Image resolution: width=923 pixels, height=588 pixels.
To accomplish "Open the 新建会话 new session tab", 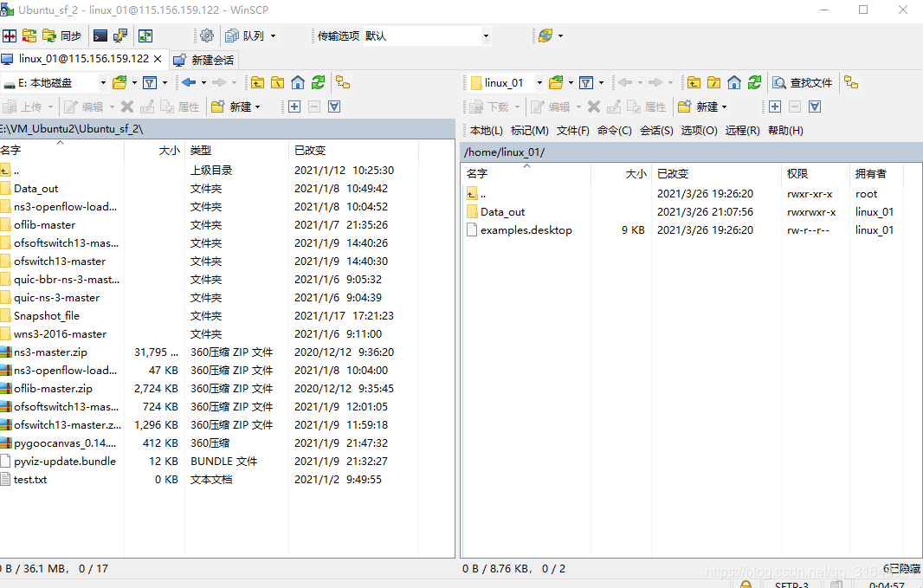I will coord(204,60).
